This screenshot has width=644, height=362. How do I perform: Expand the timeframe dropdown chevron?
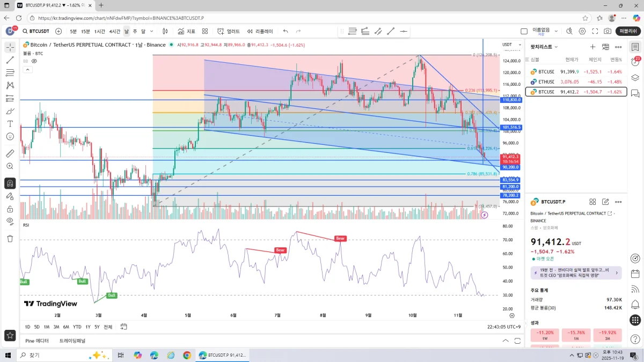(x=151, y=31)
